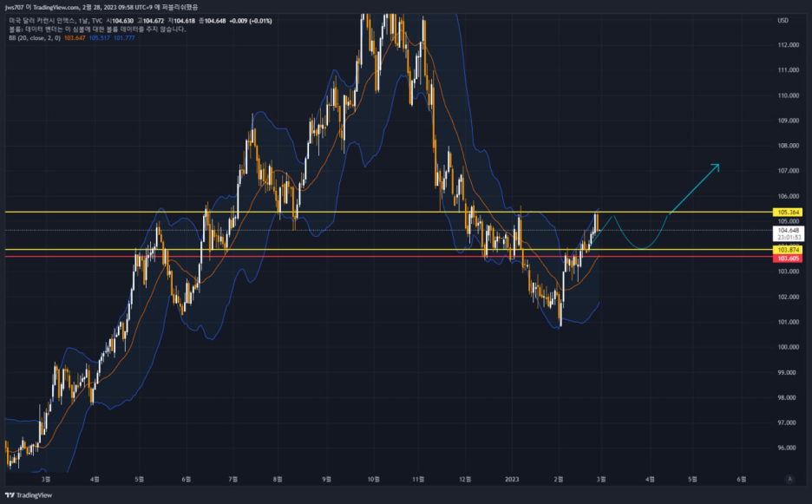
Task: Click the 96.000 price axis label
Action: [x=787, y=448]
